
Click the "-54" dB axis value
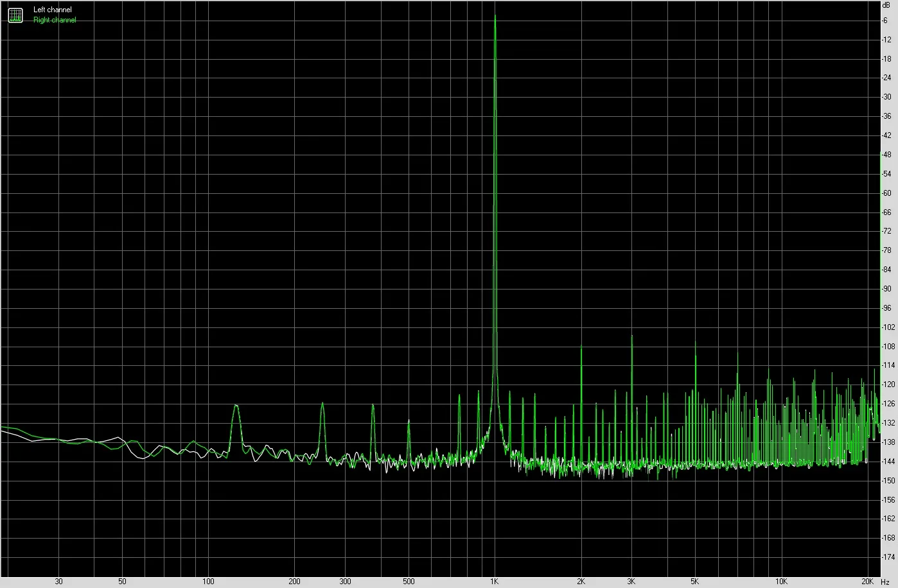pos(886,174)
